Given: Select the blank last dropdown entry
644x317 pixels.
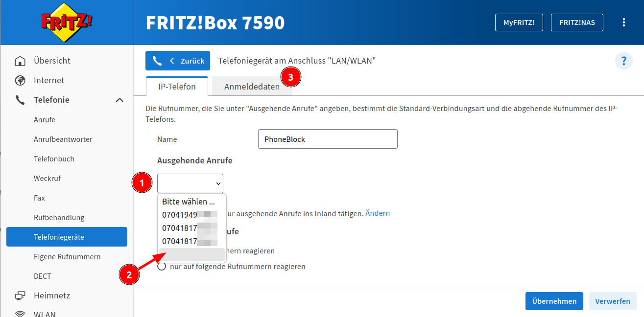Looking at the screenshot, I should (191, 254).
